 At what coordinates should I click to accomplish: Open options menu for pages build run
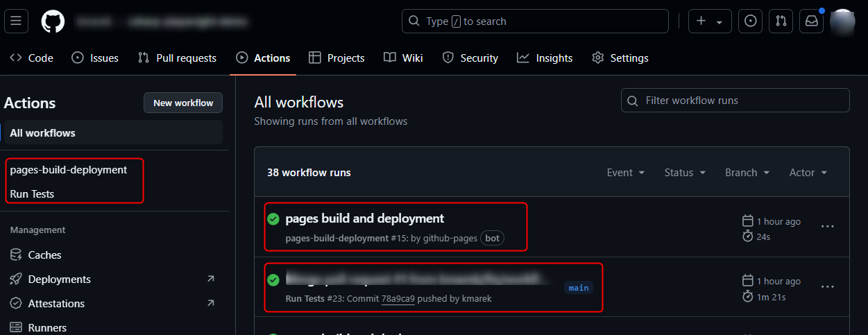pos(827,227)
